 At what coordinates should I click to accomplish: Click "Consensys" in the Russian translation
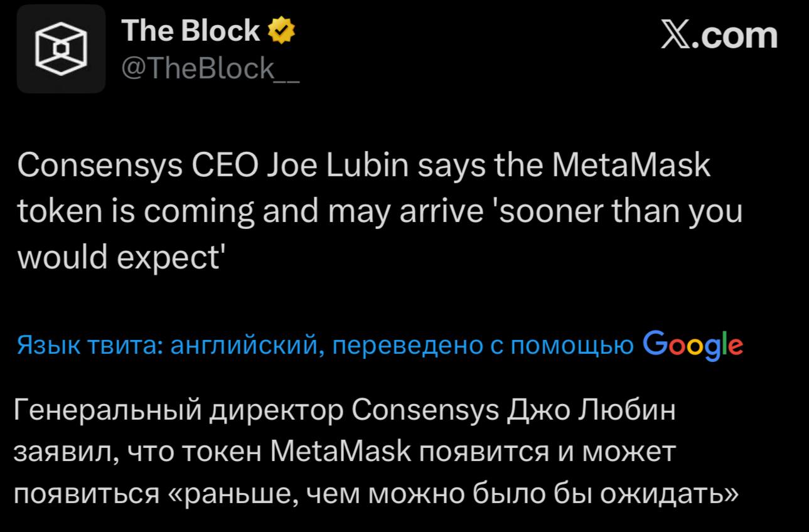tap(426, 412)
